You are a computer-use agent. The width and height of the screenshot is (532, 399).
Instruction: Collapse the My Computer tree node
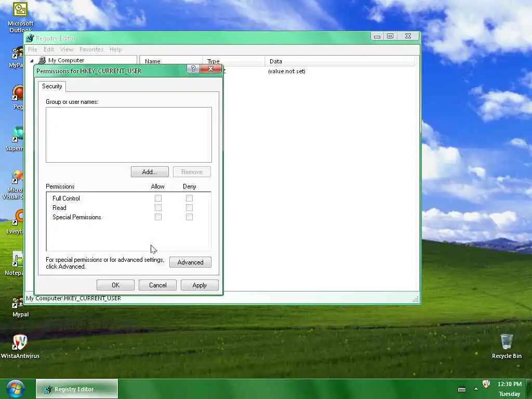tap(32, 61)
